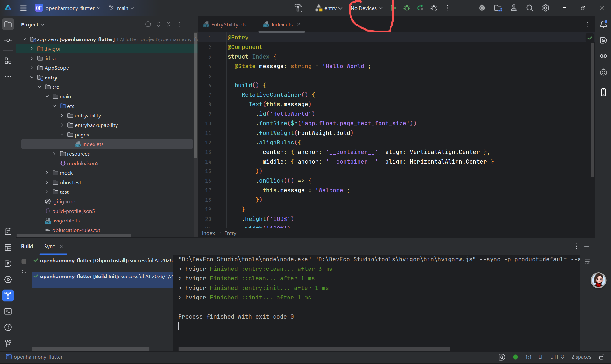Open search everywhere magnifier
611x364 pixels.
click(x=529, y=8)
